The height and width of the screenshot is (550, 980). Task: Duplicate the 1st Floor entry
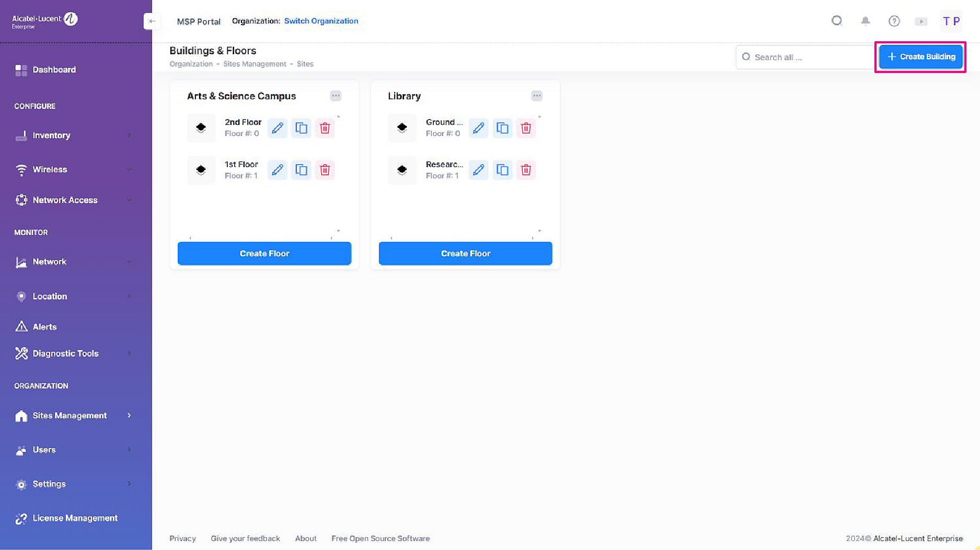point(301,170)
